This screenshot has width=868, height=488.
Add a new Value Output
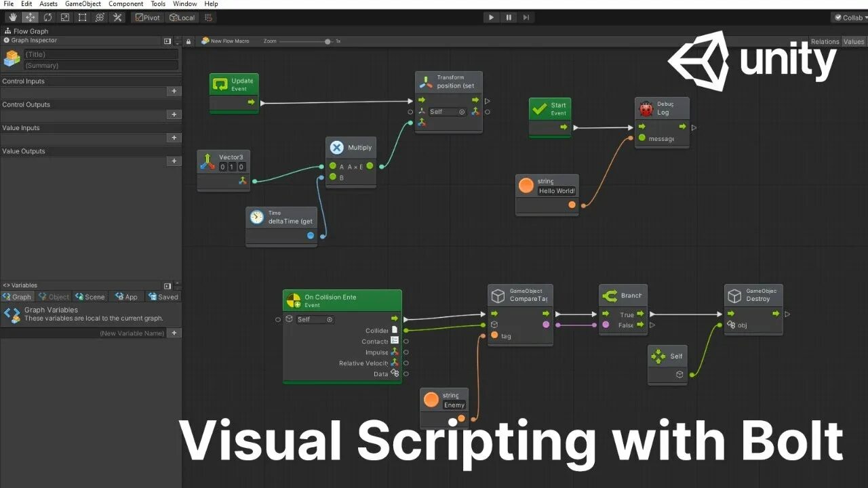pyautogui.click(x=174, y=161)
